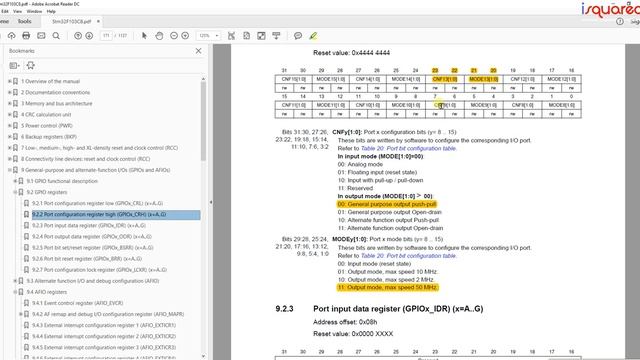
Task: Open the Help menu
Action: 51,11
